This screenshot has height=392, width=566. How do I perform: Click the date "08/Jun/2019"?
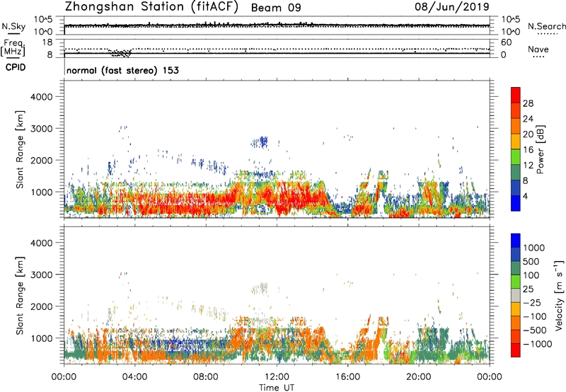(x=452, y=7)
